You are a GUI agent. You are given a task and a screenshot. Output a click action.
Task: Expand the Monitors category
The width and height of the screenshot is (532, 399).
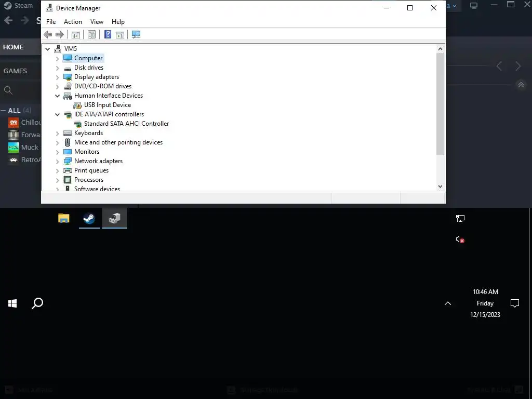[x=57, y=152]
